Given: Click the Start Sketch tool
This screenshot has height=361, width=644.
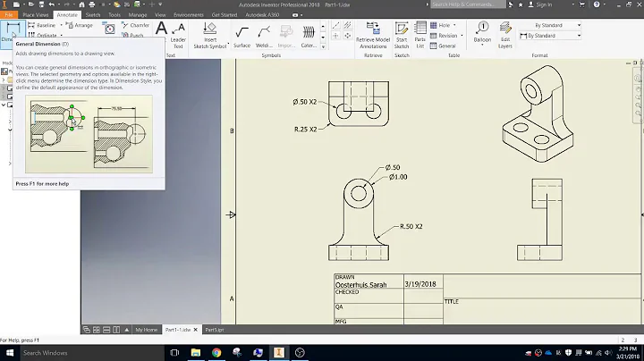Looking at the screenshot, I should pyautogui.click(x=402, y=35).
